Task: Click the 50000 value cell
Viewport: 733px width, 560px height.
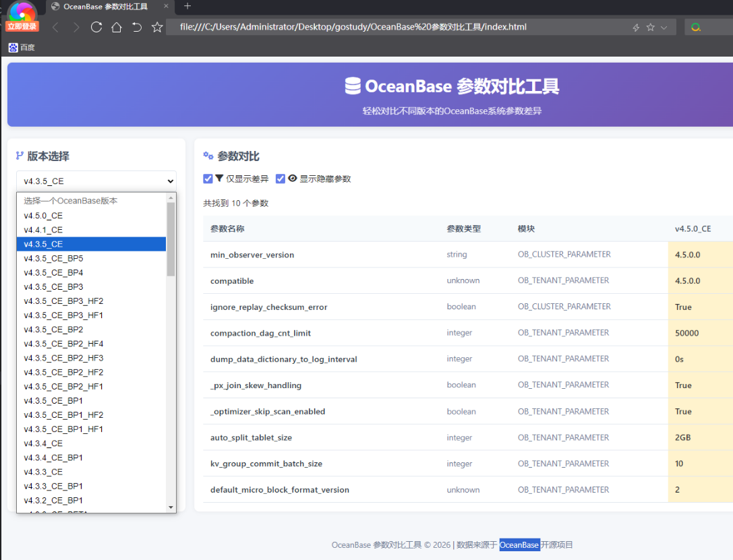Action: pyautogui.click(x=700, y=333)
